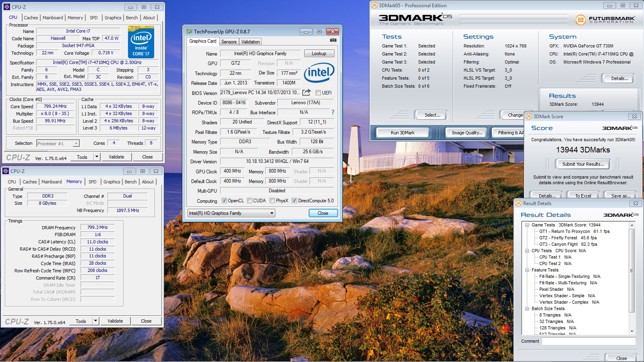Click the Bus Interface question mark icon

click(x=333, y=112)
